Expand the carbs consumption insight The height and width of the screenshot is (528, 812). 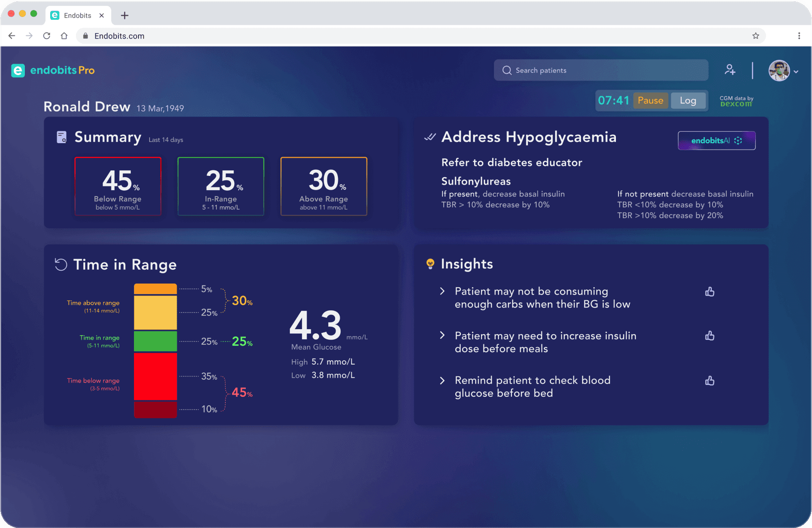(442, 291)
